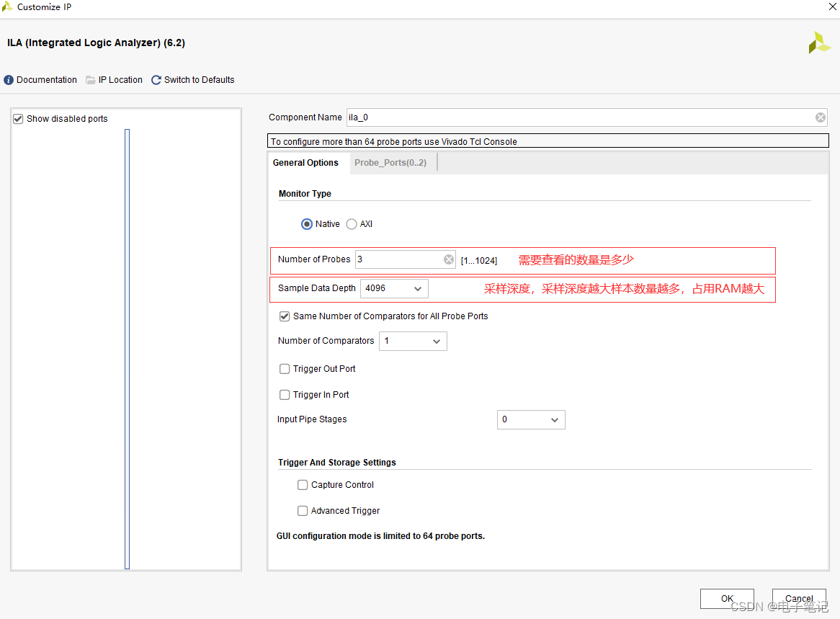840x619 pixels.
Task: Switch to the General Options tab
Action: 305,162
